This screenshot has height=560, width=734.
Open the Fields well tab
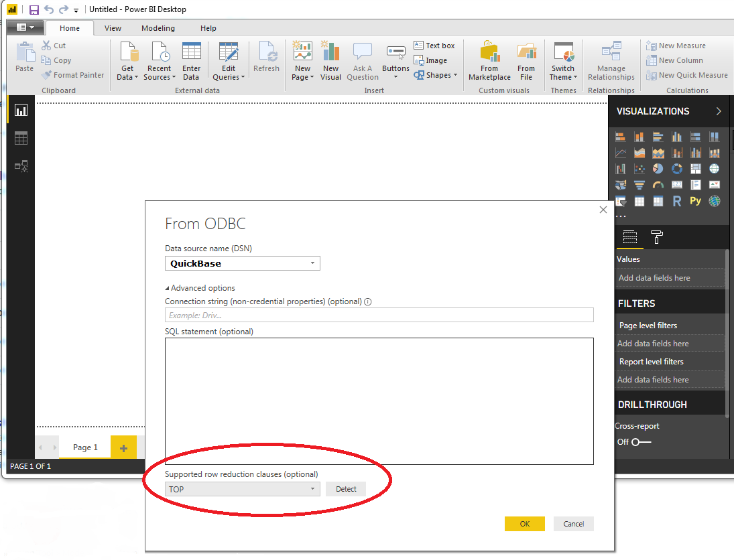tap(629, 237)
